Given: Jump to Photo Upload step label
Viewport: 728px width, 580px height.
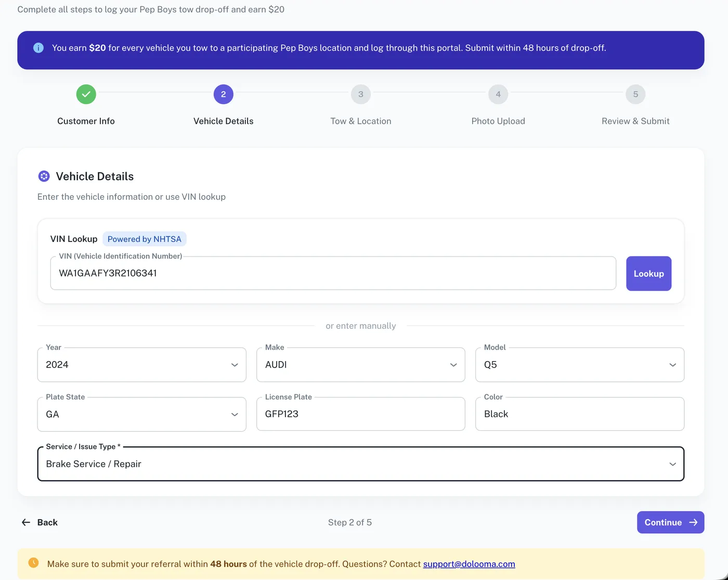Looking at the screenshot, I should [x=498, y=121].
